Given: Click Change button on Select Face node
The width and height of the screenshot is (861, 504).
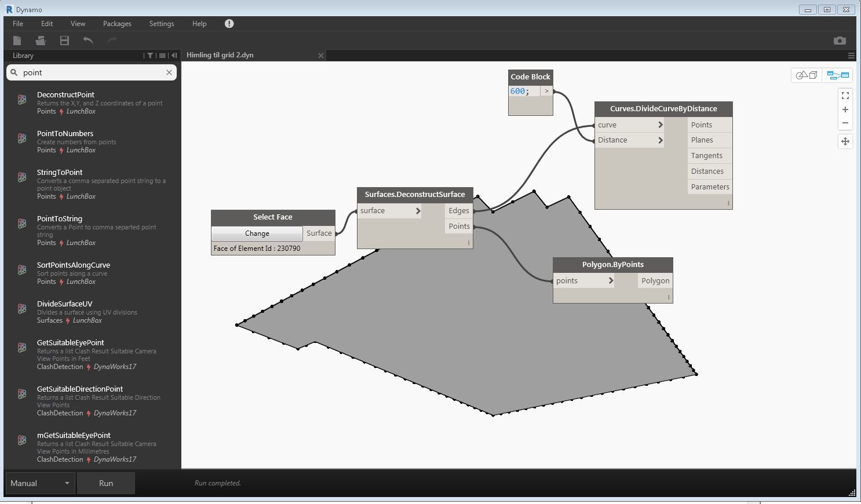Looking at the screenshot, I should point(257,233).
